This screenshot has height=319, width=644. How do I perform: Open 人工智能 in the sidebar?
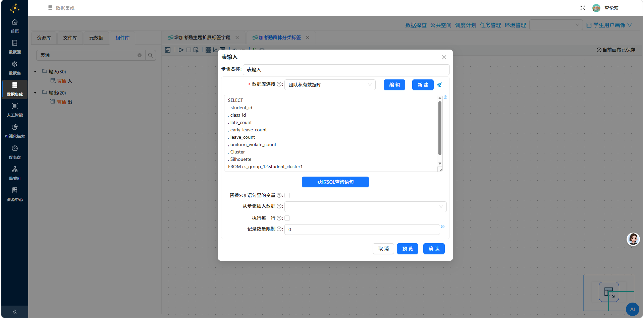15,110
